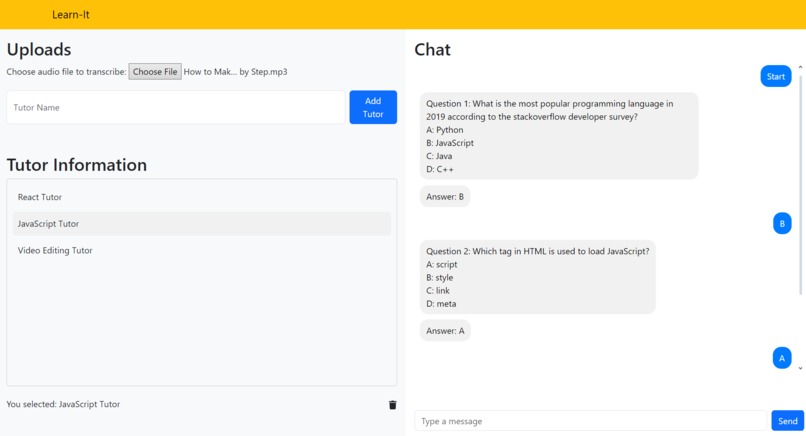Click the chat scrollbar up arrow
The width and height of the screenshot is (806, 436).
pyautogui.click(x=800, y=67)
